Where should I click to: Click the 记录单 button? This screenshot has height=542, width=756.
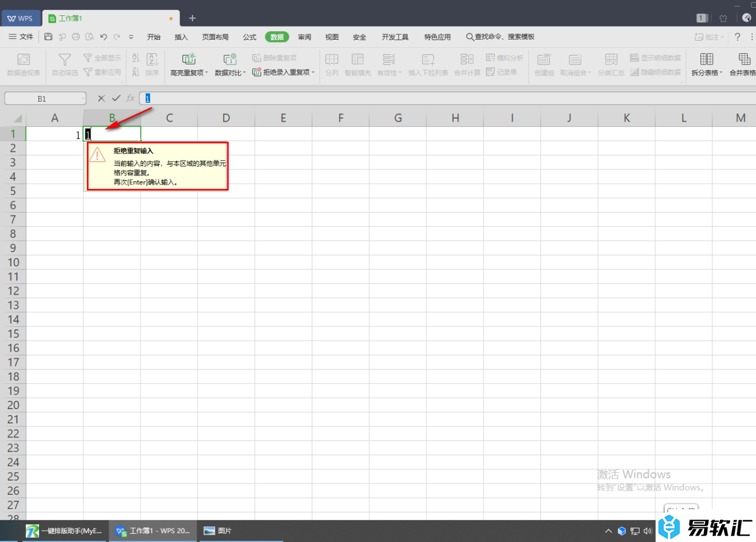pos(501,72)
